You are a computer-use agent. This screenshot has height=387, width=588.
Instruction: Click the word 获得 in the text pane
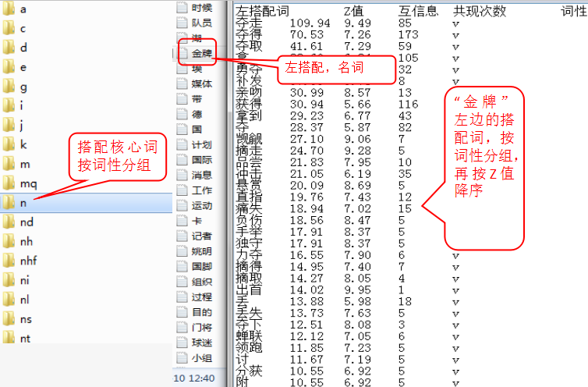249,104
